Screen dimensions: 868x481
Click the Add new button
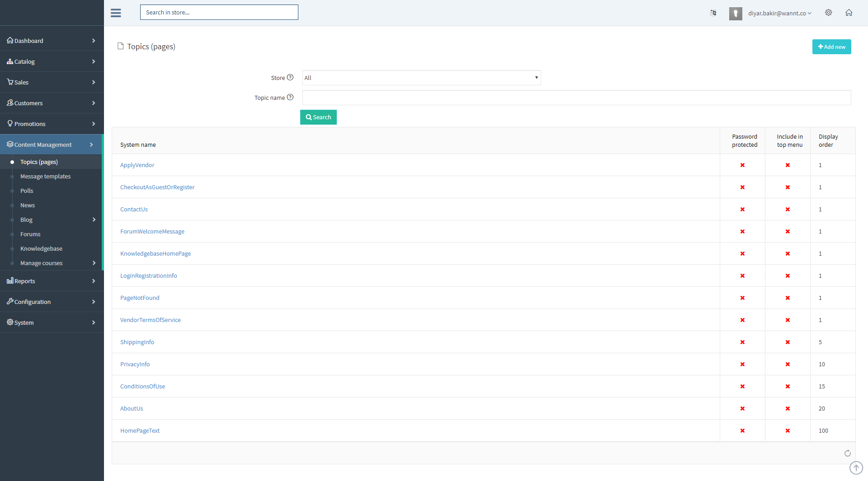coord(831,47)
